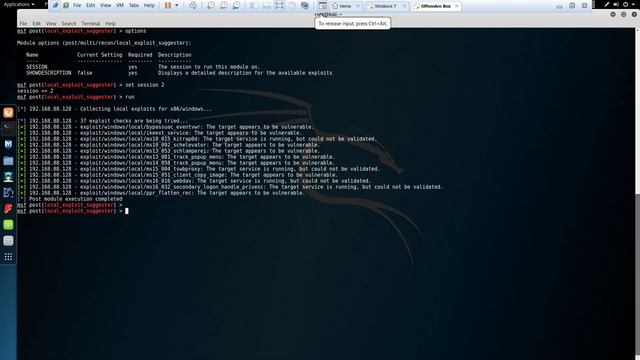640x360 pixels.
Task: Launch Maltego icon in the dock
Action: [x=8, y=193]
